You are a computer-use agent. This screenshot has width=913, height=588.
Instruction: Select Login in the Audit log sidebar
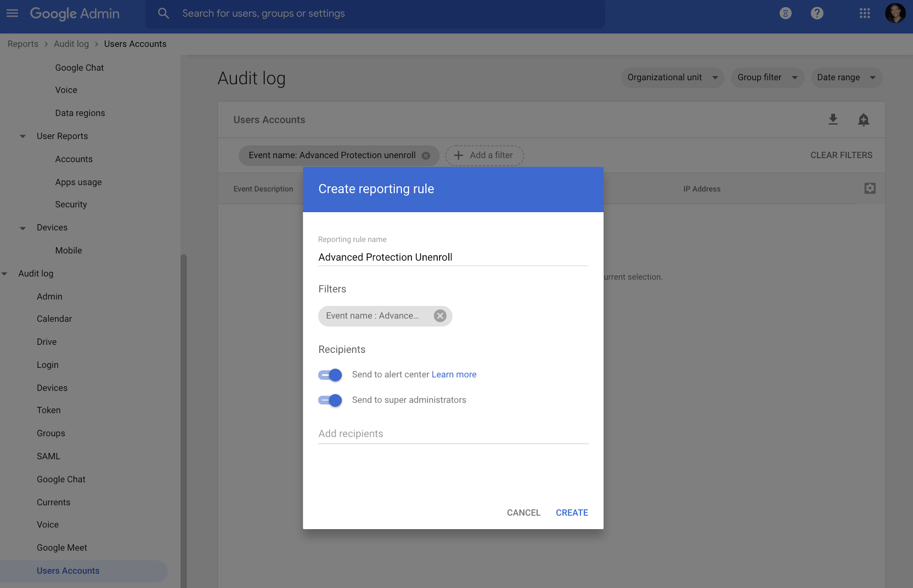[47, 364]
